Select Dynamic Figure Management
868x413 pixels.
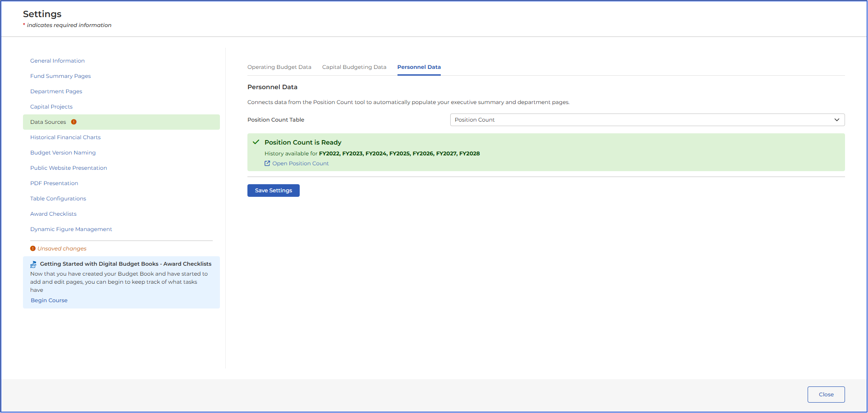click(x=71, y=229)
